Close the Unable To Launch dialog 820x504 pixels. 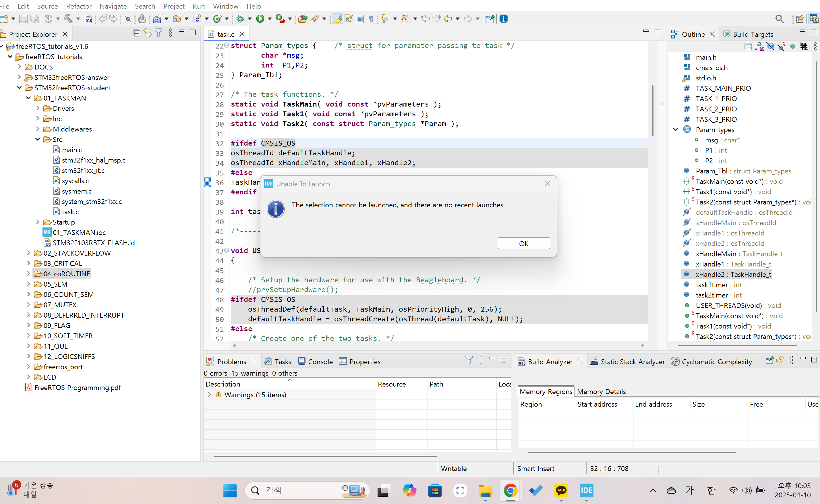(547, 184)
